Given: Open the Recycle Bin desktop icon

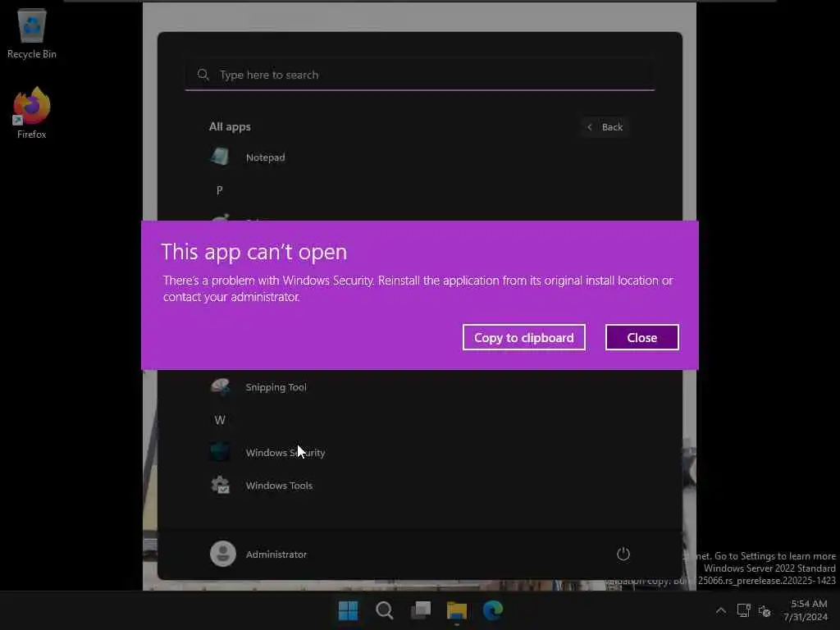Looking at the screenshot, I should [32, 33].
